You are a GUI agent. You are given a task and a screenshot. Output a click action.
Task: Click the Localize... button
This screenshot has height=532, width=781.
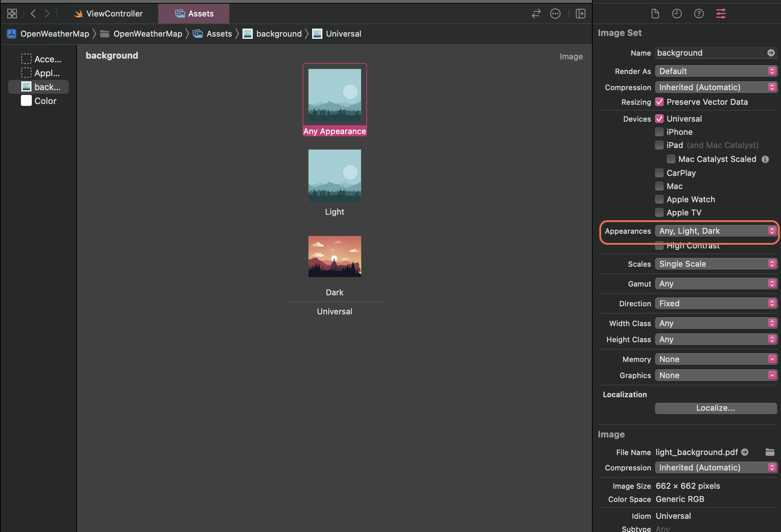point(715,408)
